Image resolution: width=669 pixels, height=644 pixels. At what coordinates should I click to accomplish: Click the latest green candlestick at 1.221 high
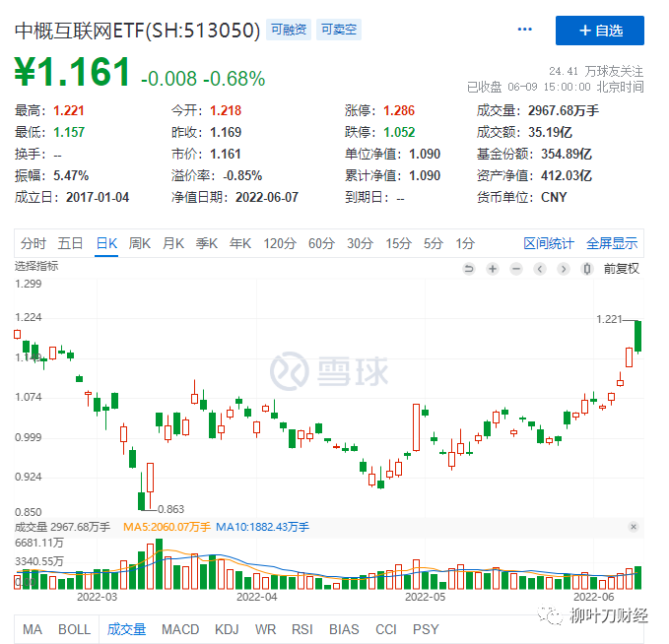tap(637, 337)
